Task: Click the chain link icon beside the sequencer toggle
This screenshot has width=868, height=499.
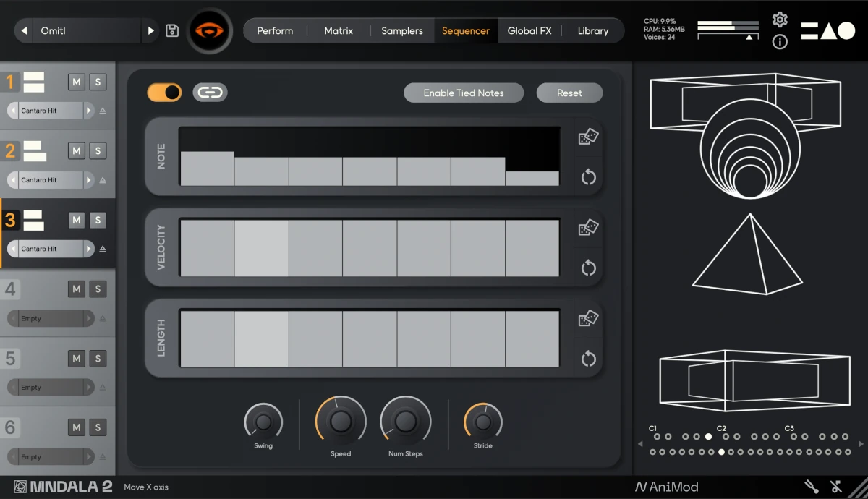Action: 210,93
